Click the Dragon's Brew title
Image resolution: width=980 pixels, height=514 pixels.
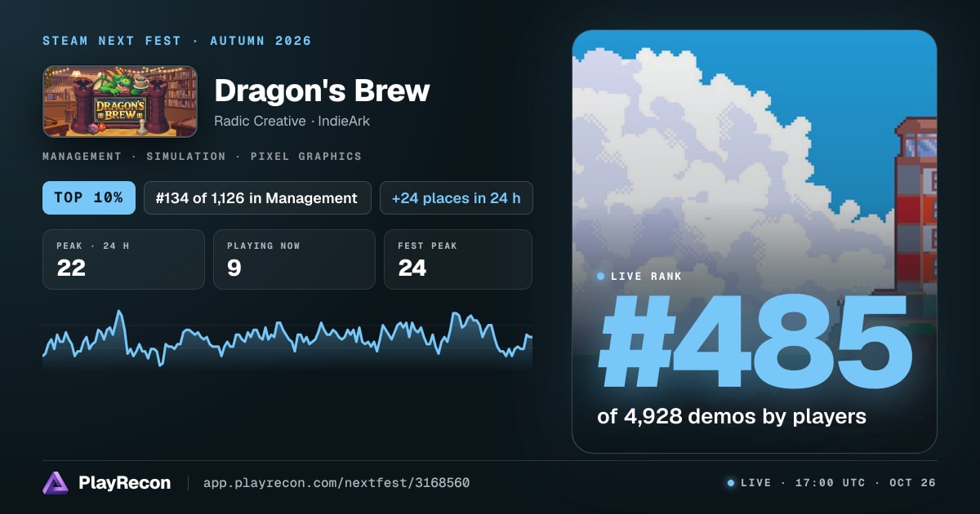[x=322, y=91]
